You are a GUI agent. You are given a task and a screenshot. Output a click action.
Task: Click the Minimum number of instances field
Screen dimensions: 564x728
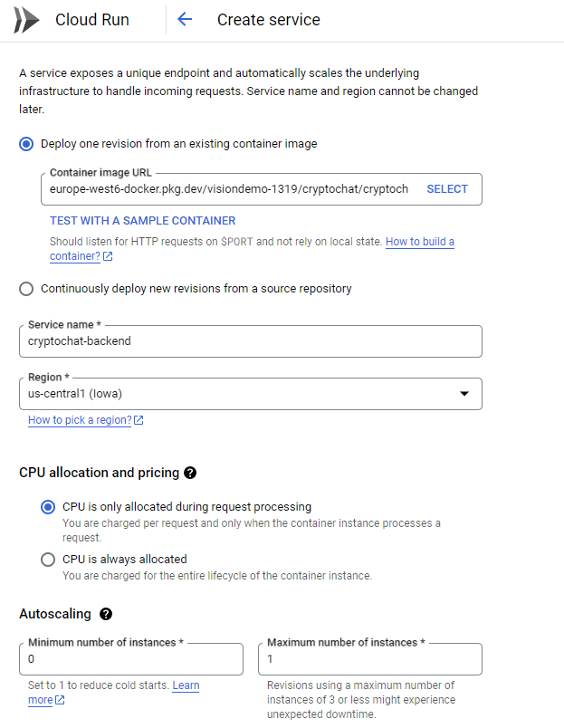131,659
